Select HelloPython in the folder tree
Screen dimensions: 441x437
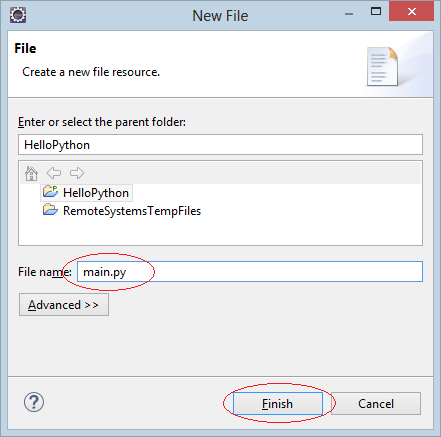click(96, 193)
